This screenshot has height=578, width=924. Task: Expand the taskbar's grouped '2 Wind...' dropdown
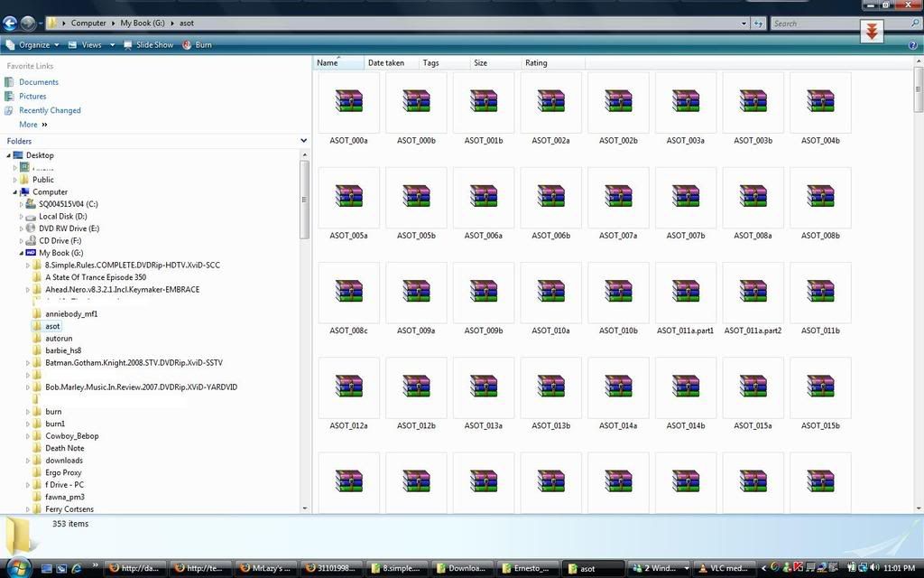[686, 569]
